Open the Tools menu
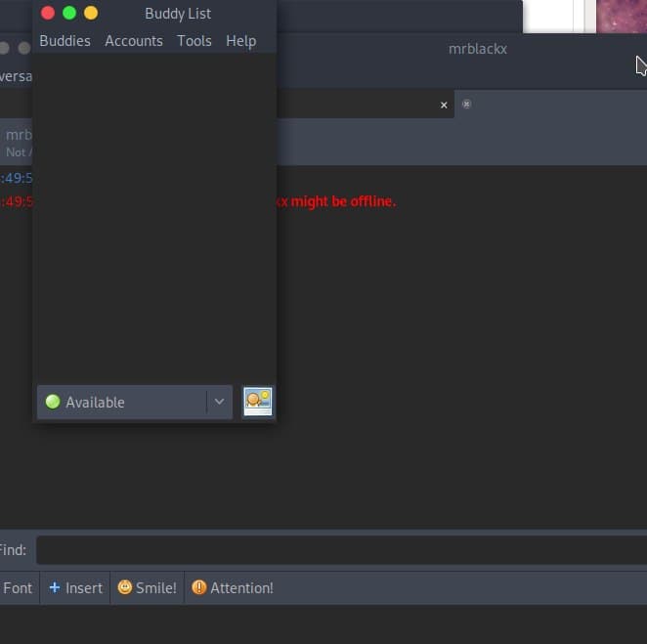Screen dimensions: 647x644 [x=194, y=41]
